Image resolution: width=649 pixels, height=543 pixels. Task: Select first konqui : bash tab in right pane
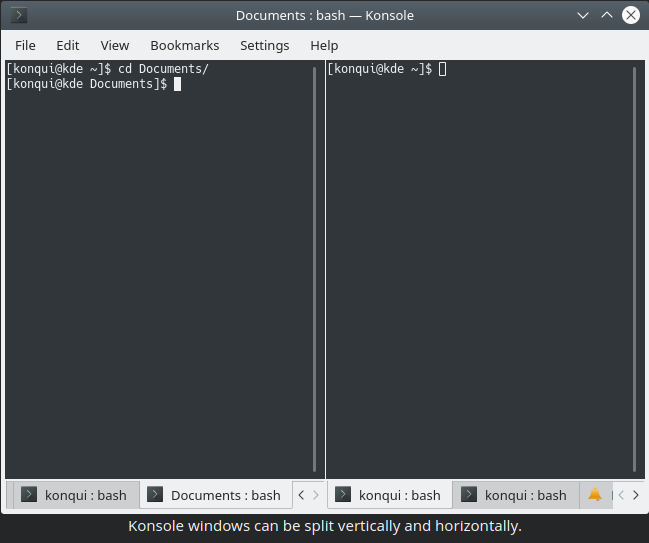(390, 495)
